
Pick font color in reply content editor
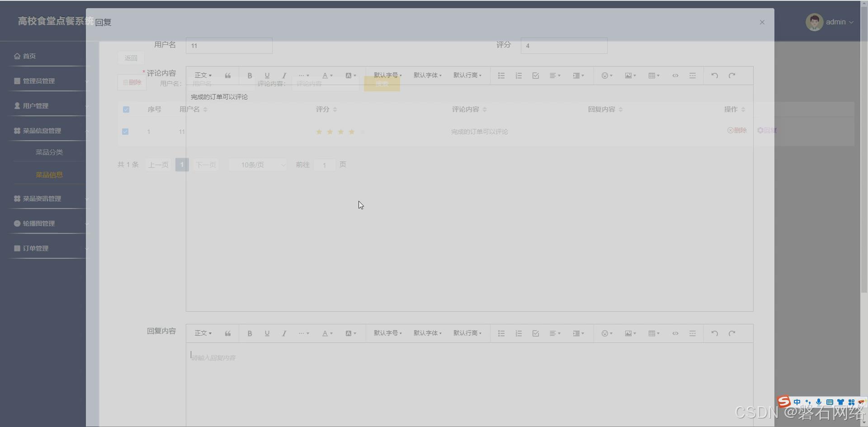click(x=327, y=333)
